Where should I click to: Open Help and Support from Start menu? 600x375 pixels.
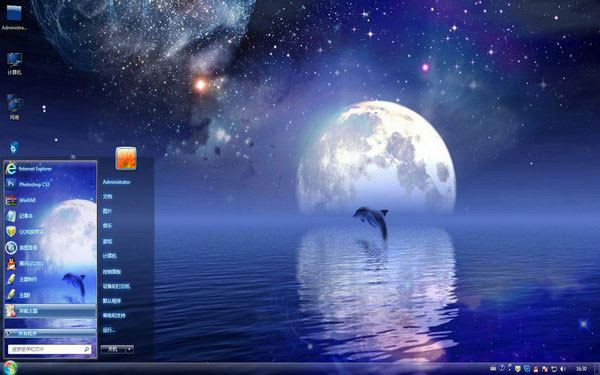[x=114, y=315]
